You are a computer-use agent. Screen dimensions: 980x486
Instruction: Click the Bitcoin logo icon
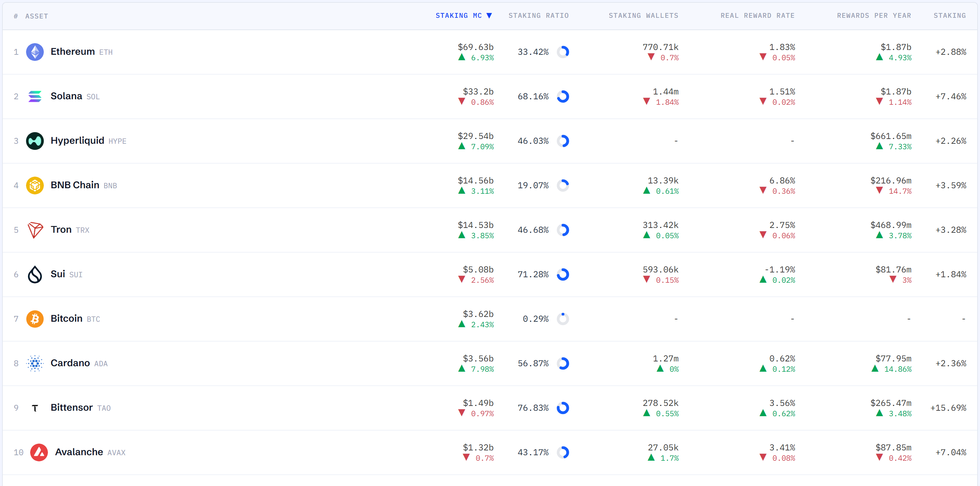pos(35,319)
